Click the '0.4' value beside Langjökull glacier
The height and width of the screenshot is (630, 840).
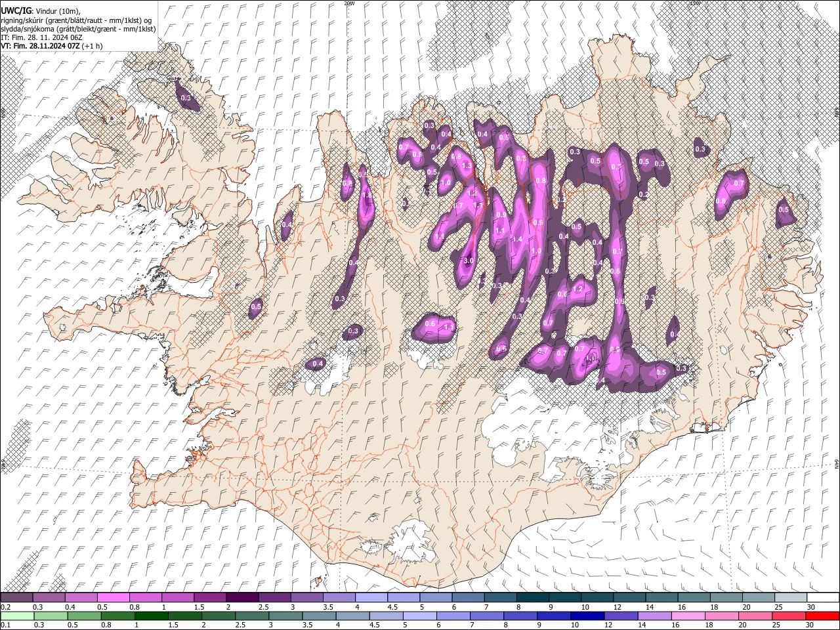click(318, 364)
